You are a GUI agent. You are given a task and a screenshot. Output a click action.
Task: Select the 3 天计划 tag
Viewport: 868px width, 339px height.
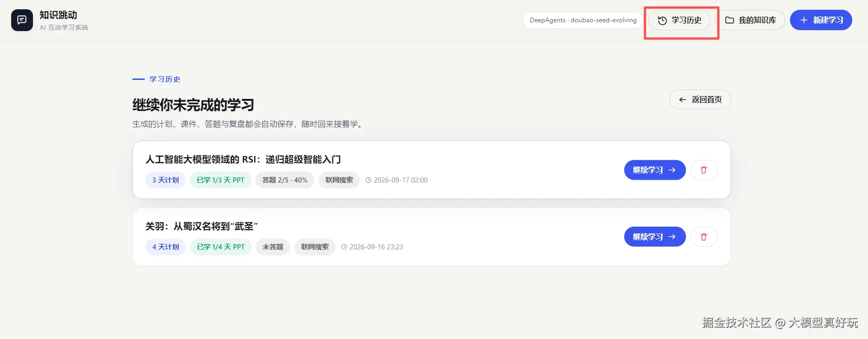coord(165,180)
